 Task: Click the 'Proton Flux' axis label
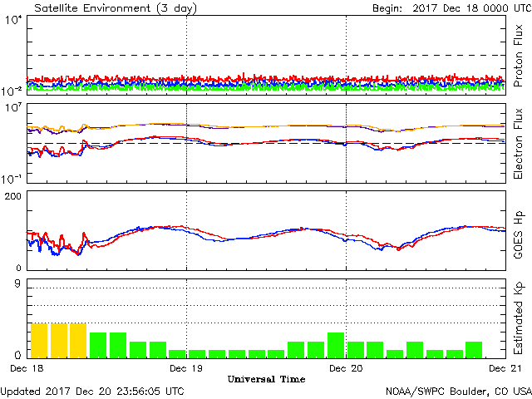pos(518,56)
